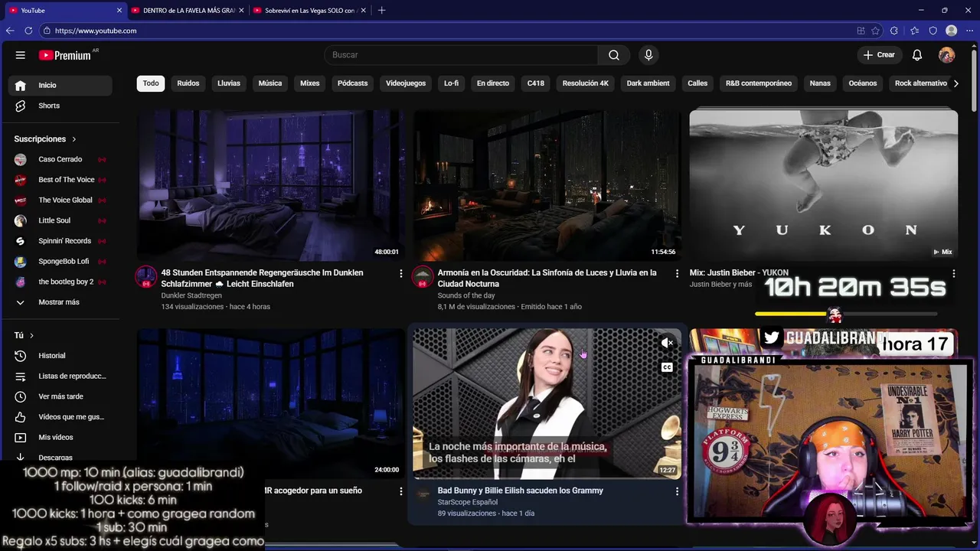
Task: Open options for Armonía en la Oscuridad video
Action: pos(677,273)
